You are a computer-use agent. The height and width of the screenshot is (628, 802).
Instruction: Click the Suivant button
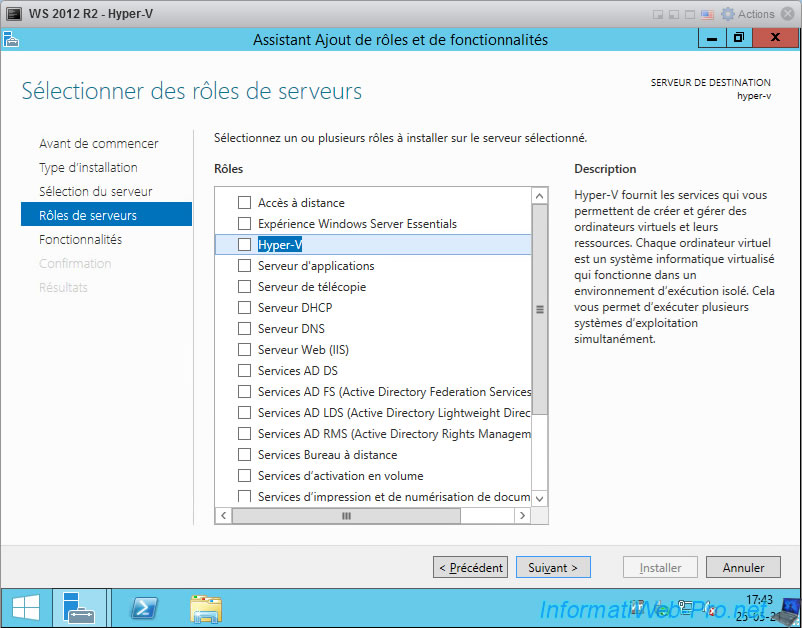(553, 567)
